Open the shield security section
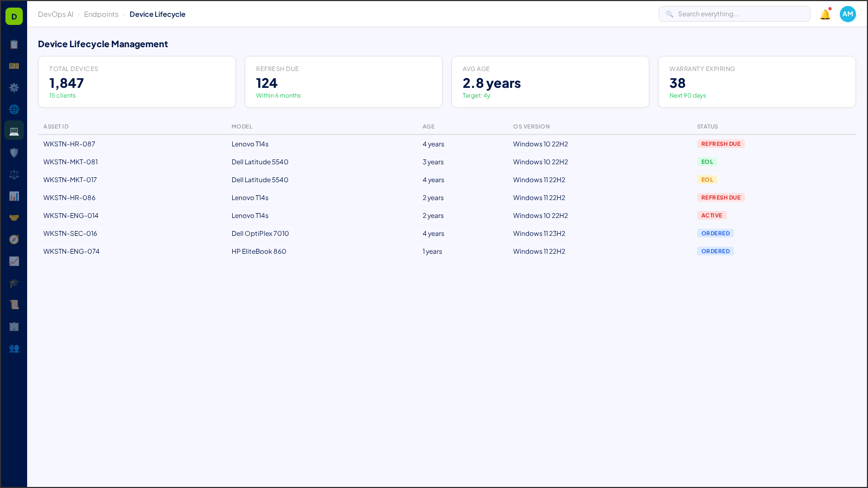Screen dimensions: 868x488 [14, 152]
